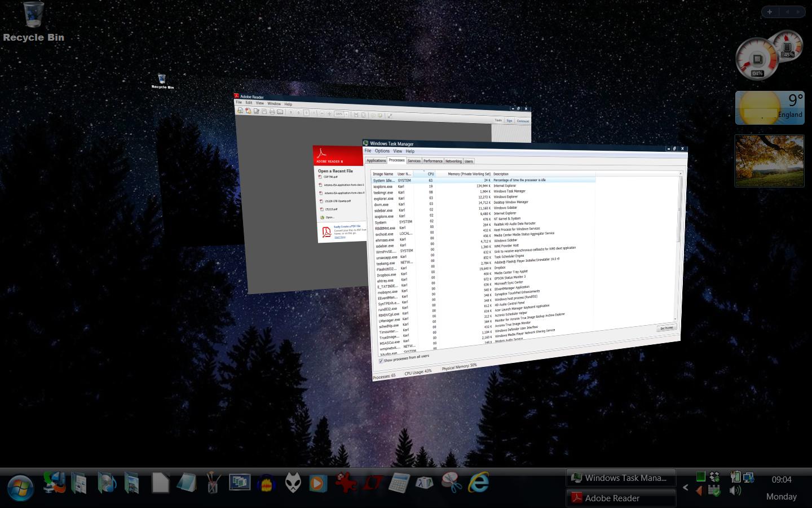Switch to Services tab in Task Manager
The height and width of the screenshot is (508, 812).
pyautogui.click(x=414, y=161)
